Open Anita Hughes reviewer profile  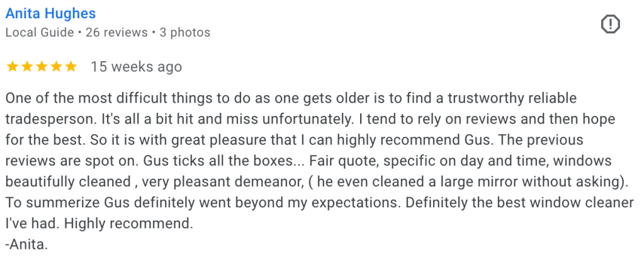pyautogui.click(x=50, y=13)
